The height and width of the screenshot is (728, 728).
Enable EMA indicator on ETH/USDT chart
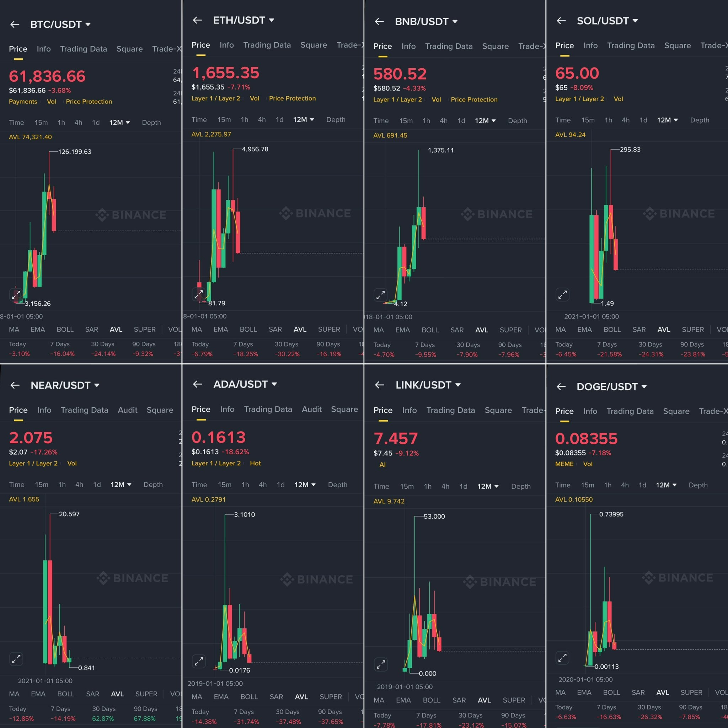[220, 329]
